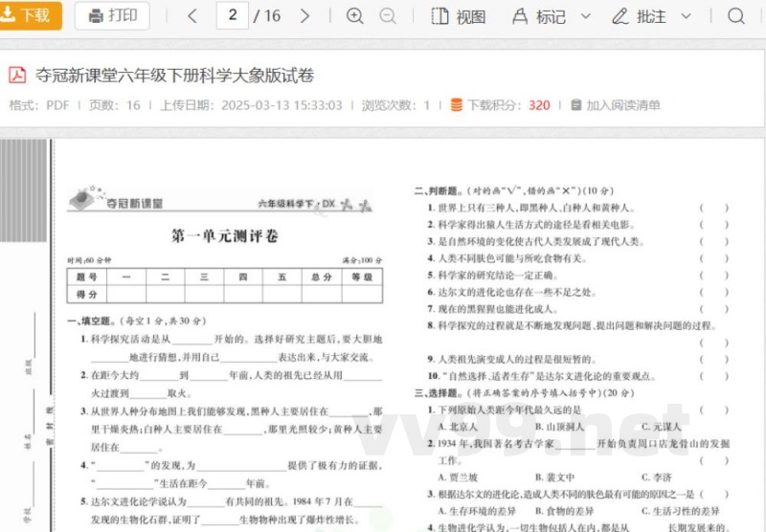Click the orange 下载 download button
This screenshot has height=532, width=766.
(x=31, y=15)
